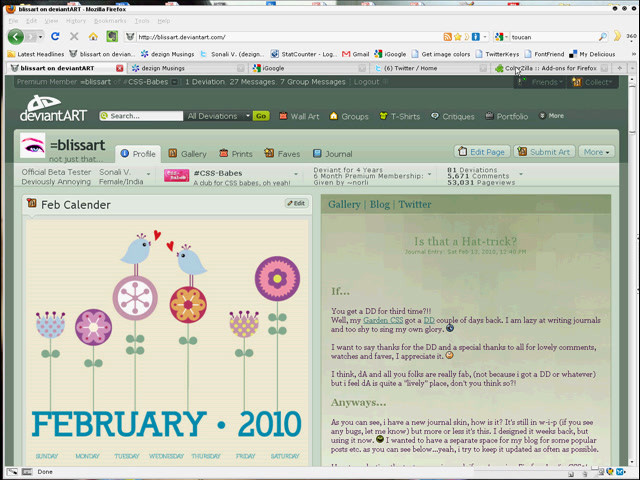Open the Get image colors bookmark
640x480 pixels.
point(440,54)
